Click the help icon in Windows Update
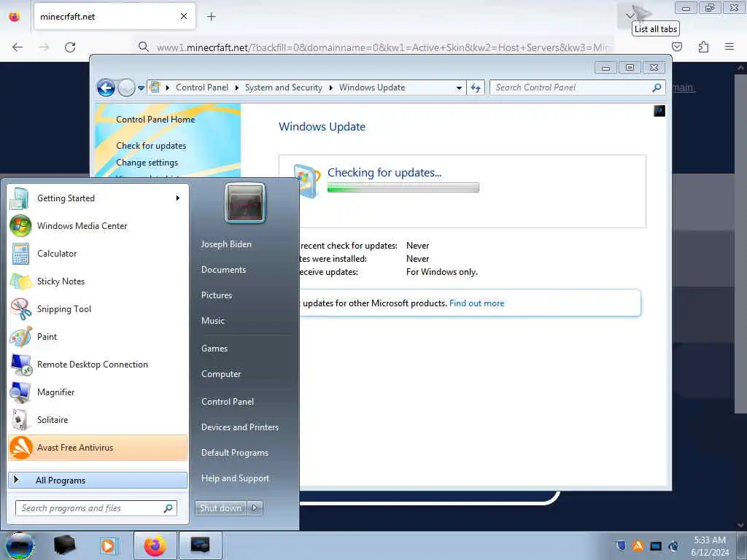This screenshot has height=560, width=747. [659, 111]
